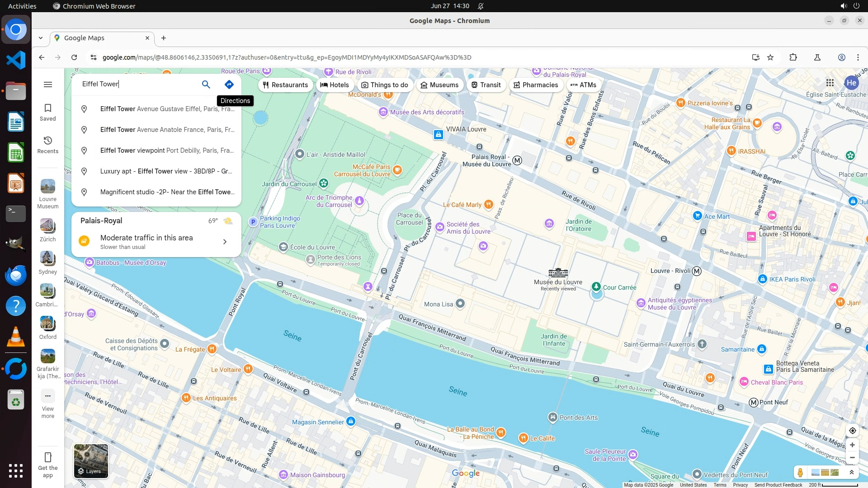This screenshot has width=868, height=488.
Task: Expand the map imagery strip chevron
Action: (851, 473)
